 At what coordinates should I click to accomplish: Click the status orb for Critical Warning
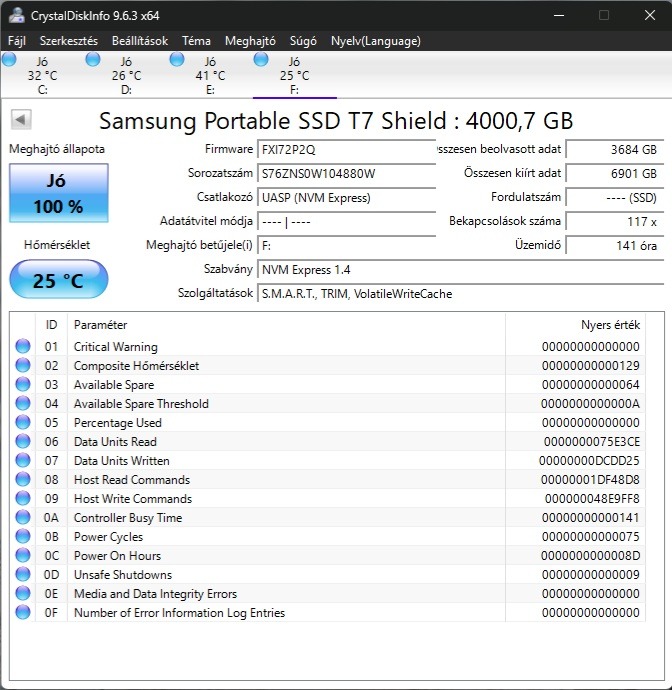[23, 346]
